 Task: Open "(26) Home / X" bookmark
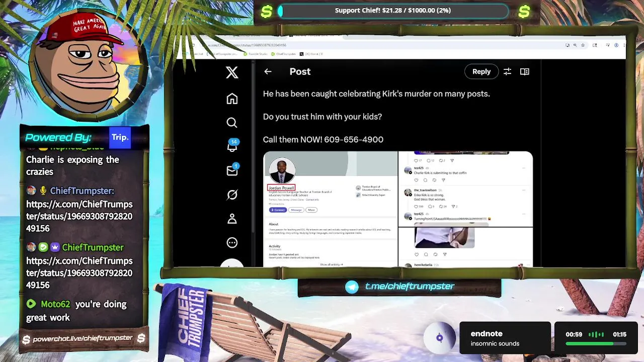311,54
